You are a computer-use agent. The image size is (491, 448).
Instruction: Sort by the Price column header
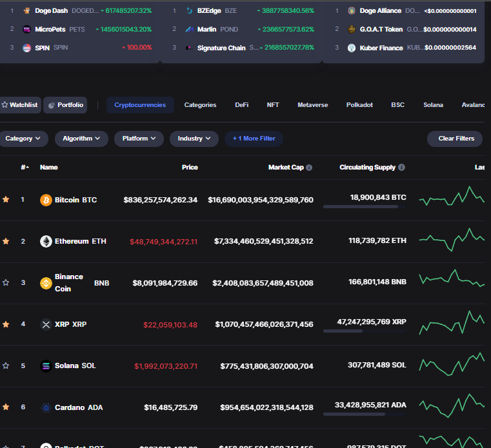point(190,168)
